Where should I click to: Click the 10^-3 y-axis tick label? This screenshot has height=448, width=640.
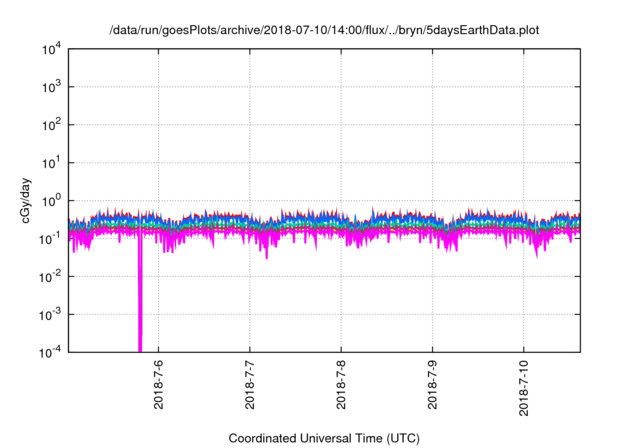point(51,315)
